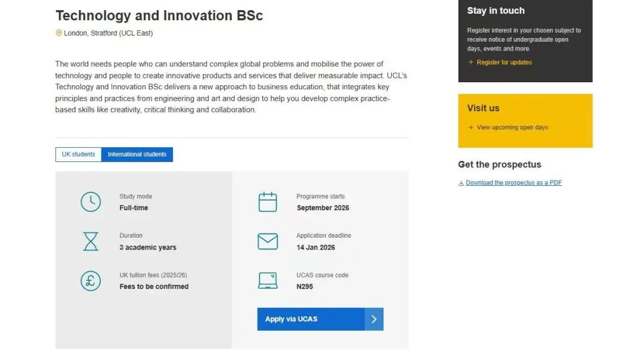Click the Register for updates link
644x358 pixels.
pos(503,62)
